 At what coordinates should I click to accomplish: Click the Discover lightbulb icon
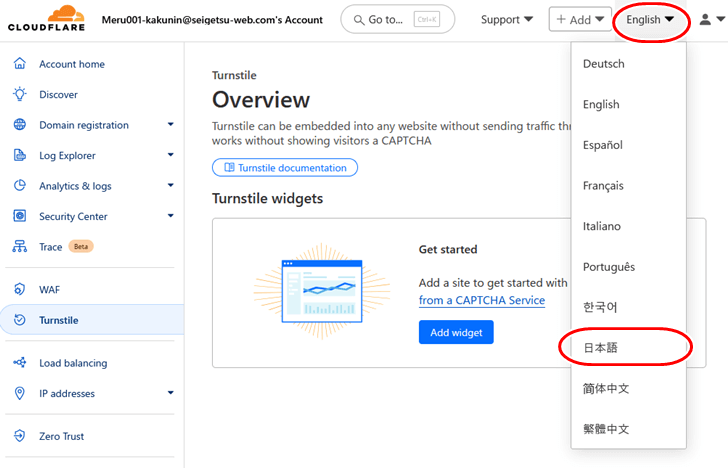pos(20,94)
